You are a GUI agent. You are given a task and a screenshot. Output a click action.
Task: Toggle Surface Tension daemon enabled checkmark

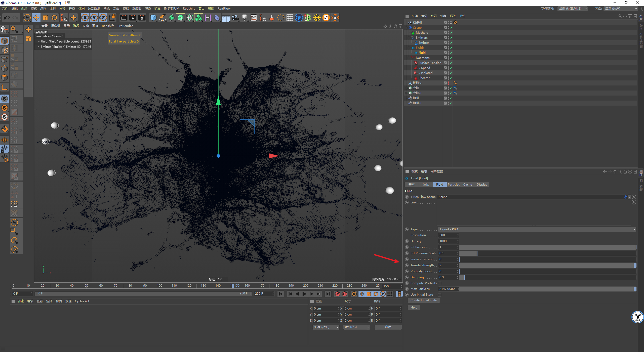pos(451,63)
